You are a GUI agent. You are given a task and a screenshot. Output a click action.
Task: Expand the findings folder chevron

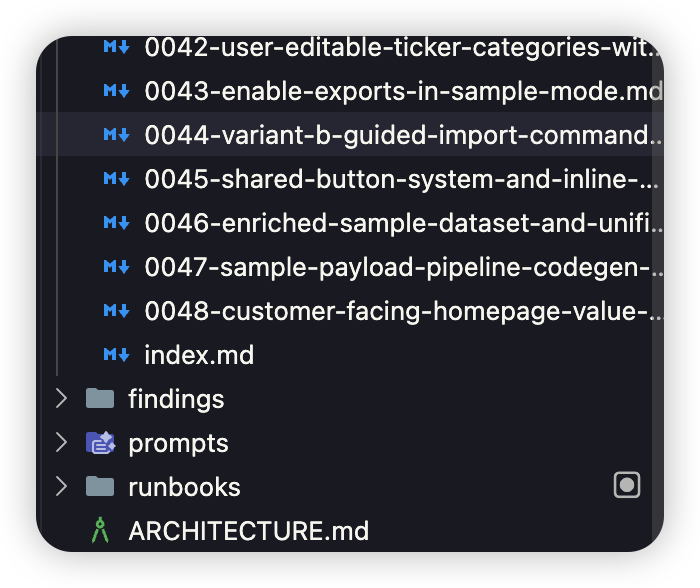(x=61, y=399)
